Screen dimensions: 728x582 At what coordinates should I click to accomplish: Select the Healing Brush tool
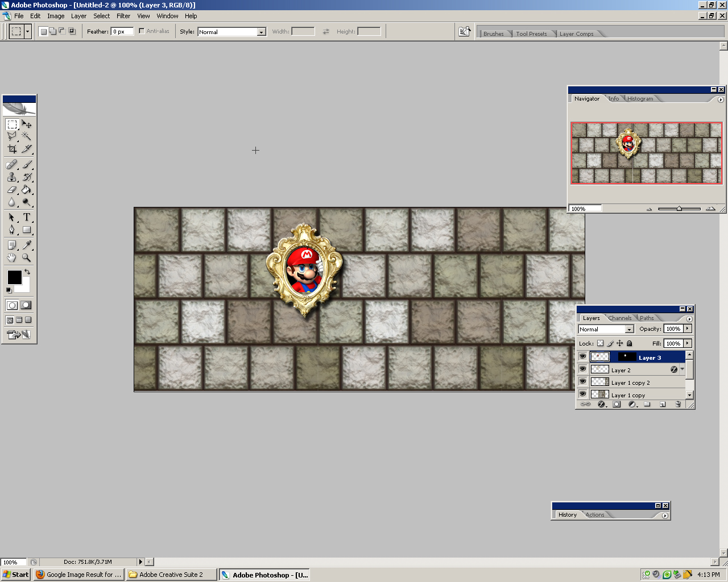point(12,165)
